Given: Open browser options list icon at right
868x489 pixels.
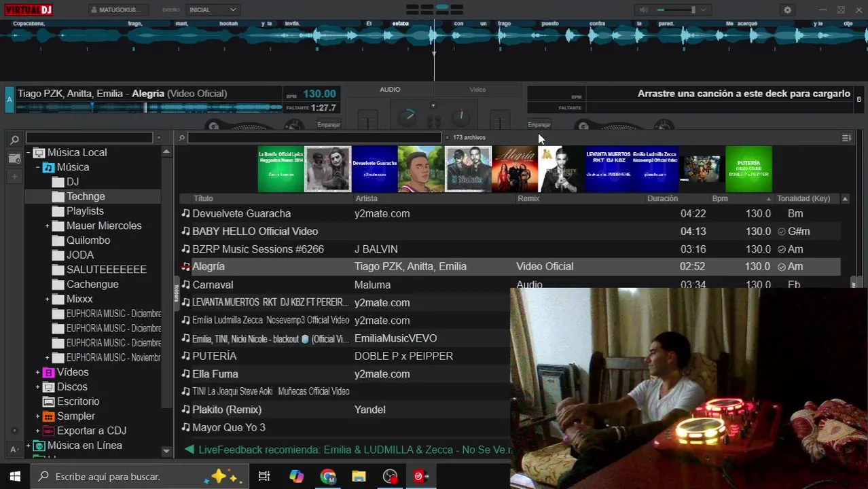Looking at the screenshot, I should [846, 138].
